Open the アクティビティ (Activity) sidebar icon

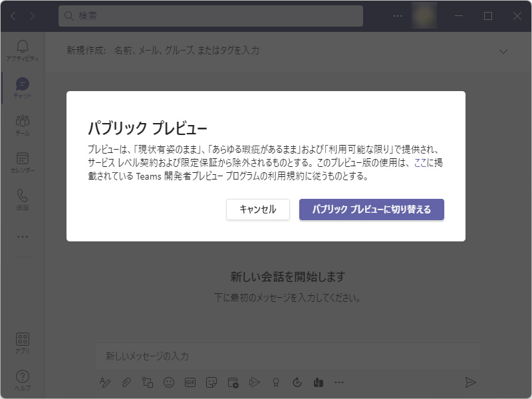tap(23, 47)
